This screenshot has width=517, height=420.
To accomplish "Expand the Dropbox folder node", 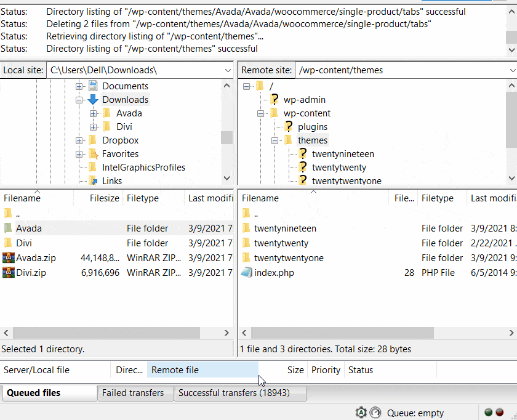I will click(x=79, y=140).
